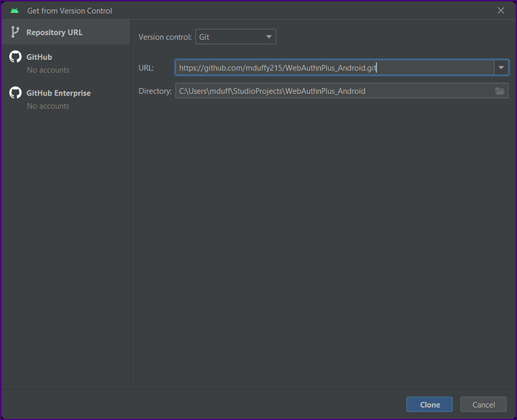Click the Clone button
This screenshot has width=517, height=420.
[x=429, y=405]
